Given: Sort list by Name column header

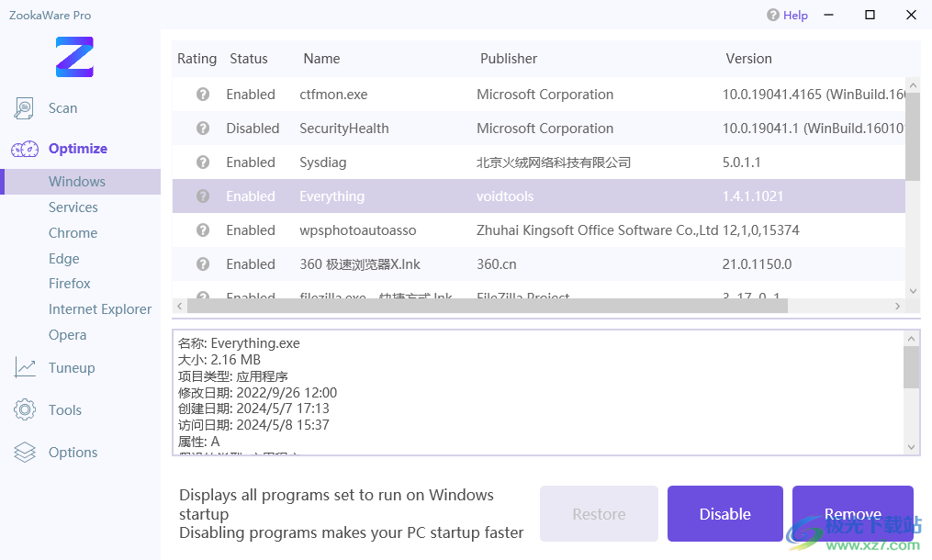Looking at the screenshot, I should 321,59.
